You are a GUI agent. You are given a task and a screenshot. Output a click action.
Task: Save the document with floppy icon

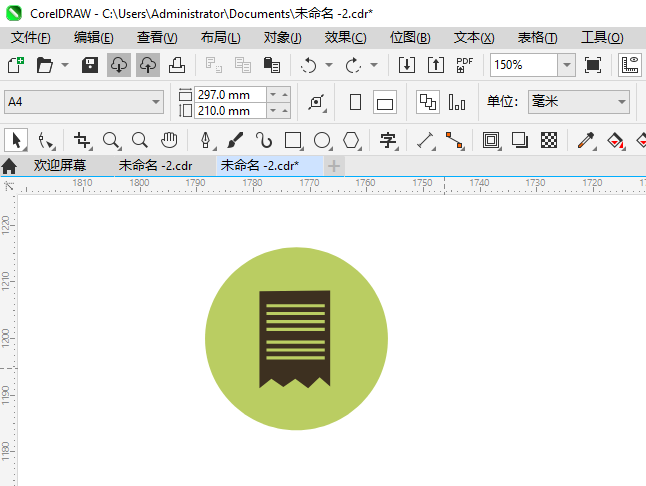point(89,65)
